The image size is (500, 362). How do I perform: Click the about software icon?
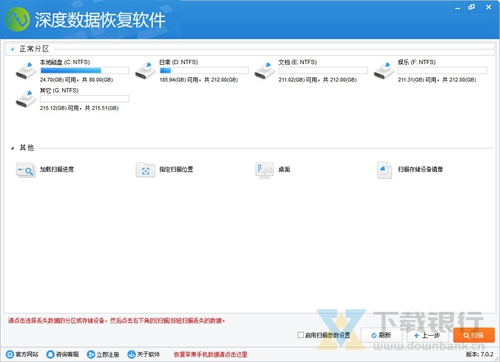[x=131, y=354]
